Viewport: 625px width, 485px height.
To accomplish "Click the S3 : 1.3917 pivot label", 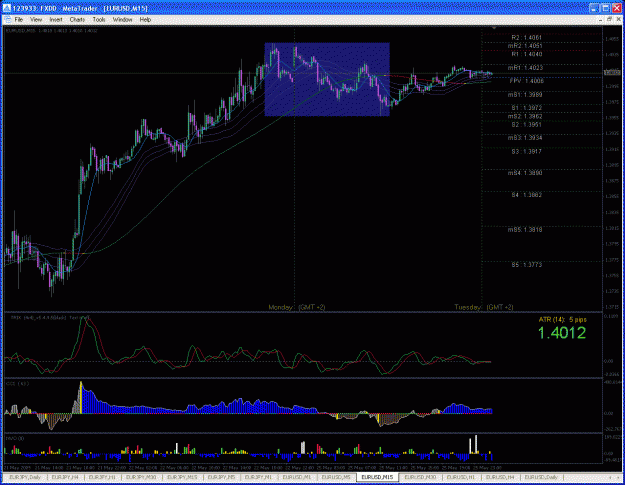I will [x=527, y=152].
